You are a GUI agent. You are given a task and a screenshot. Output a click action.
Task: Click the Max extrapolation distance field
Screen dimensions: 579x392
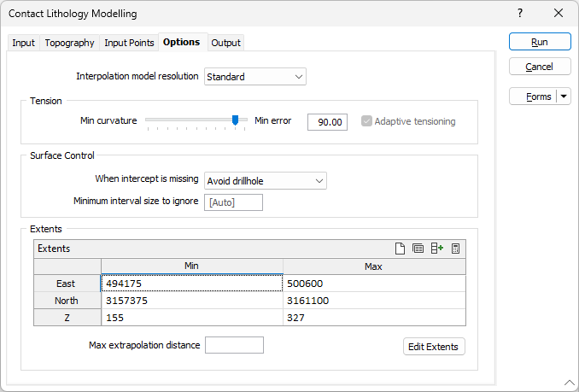click(x=235, y=345)
